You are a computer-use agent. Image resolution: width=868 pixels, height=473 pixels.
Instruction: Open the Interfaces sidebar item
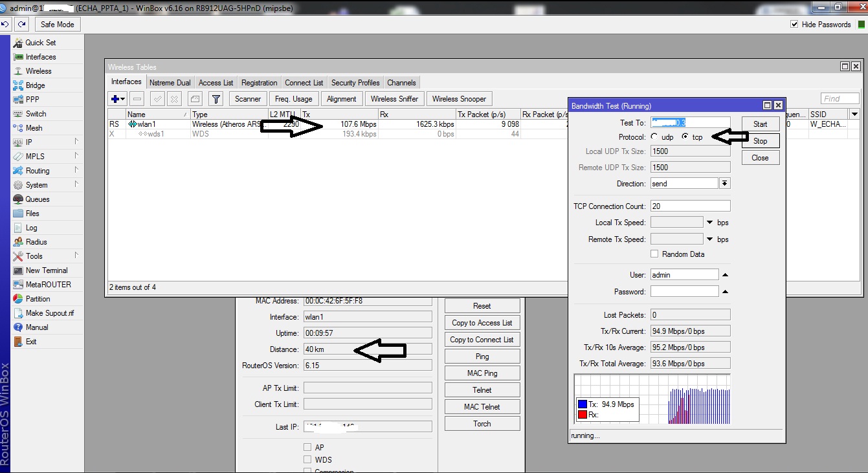pyautogui.click(x=40, y=57)
